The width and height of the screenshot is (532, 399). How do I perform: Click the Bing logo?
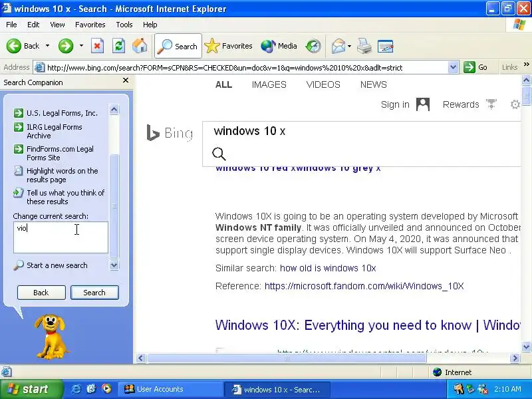click(x=170, y=132)
